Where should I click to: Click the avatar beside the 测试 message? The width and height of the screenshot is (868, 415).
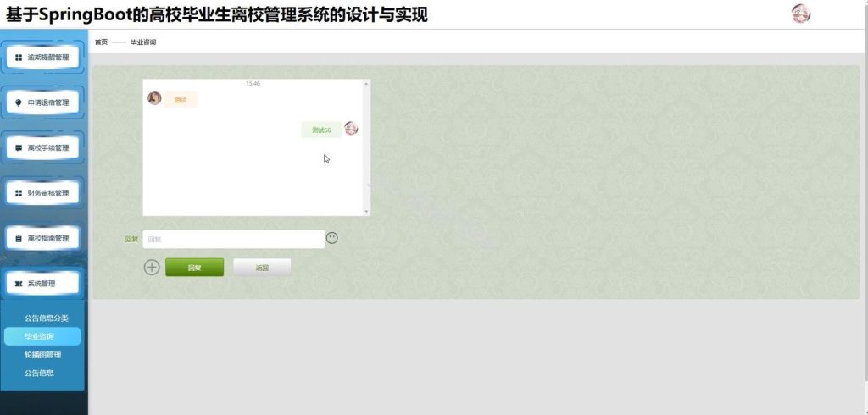[x=154, y=98]
